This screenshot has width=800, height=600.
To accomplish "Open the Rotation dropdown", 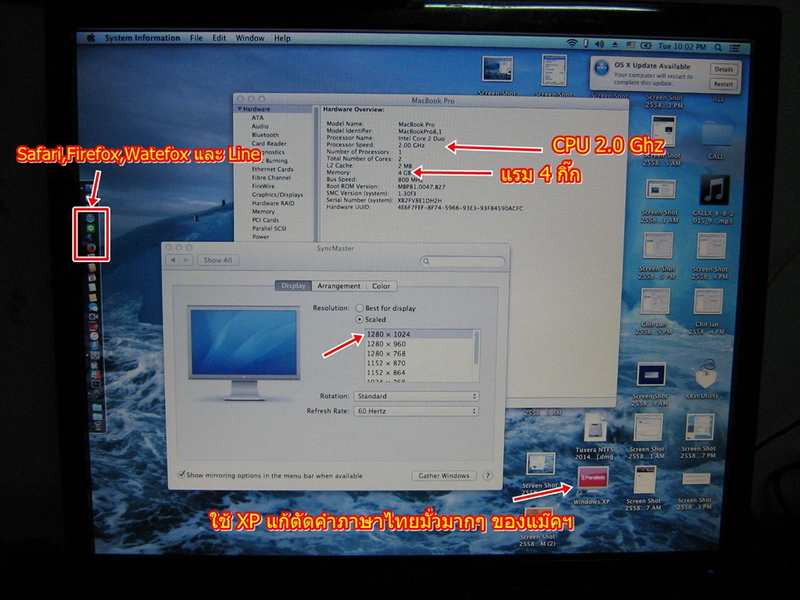I will (416, 396).
